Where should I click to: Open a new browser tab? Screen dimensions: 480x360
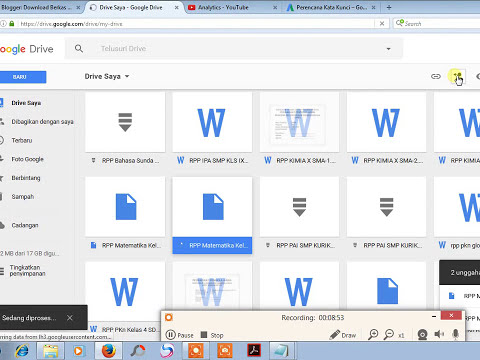click(x=389, y=7)
